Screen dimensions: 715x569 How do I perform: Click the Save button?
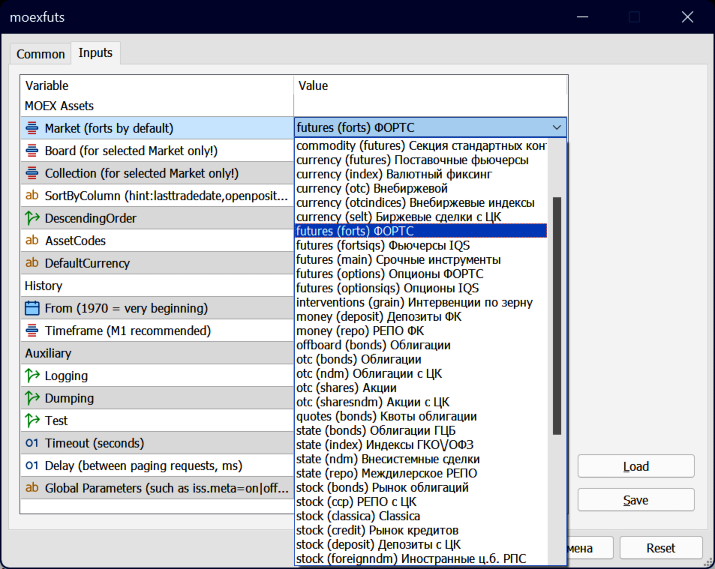tap(636, 500)
